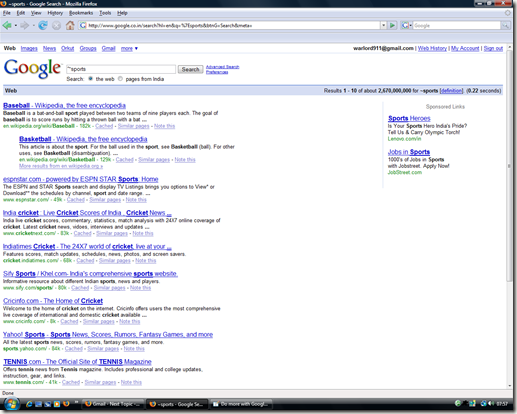517x414 pixels.
Task: Open the TENNIS.com Official Site result
Action: click(x=77, y=362)
